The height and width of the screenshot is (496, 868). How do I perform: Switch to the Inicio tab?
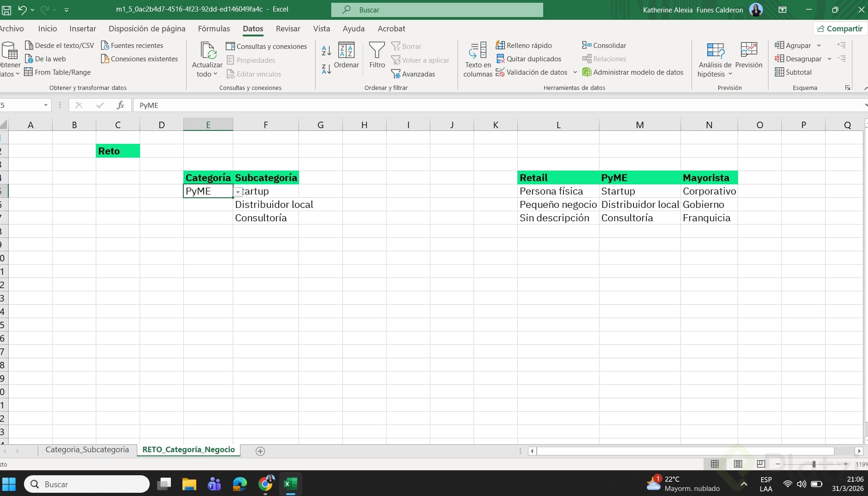click(47, 29)
